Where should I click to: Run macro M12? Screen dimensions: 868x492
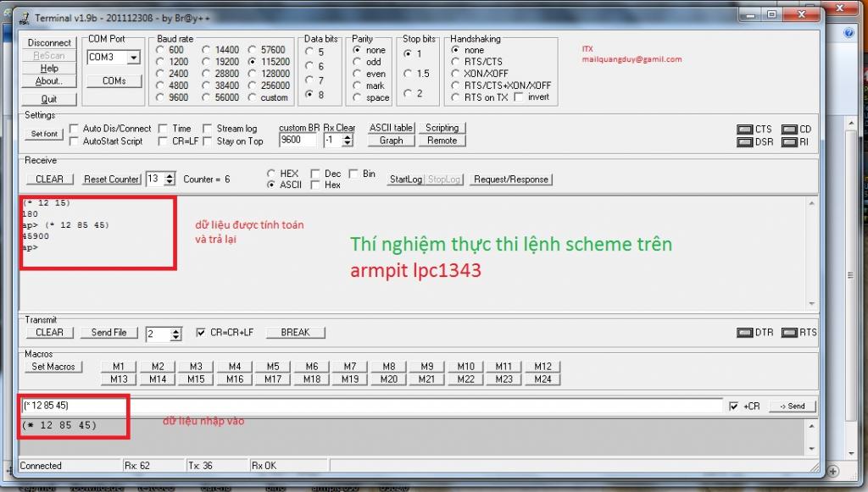(543, 367)
